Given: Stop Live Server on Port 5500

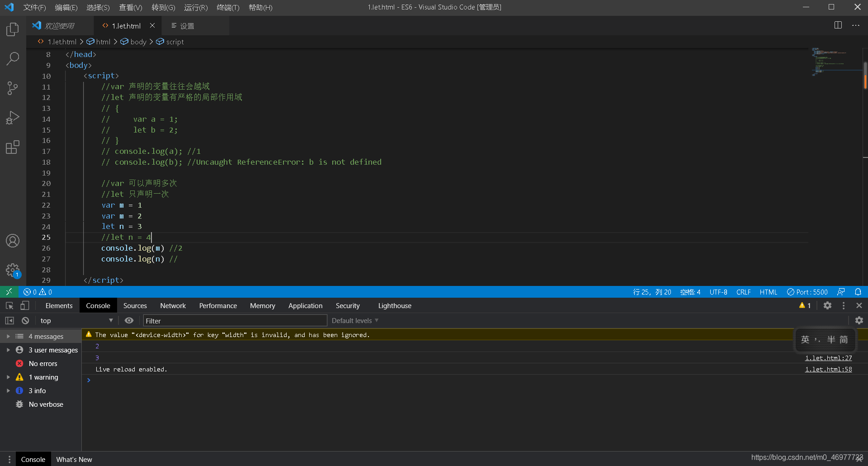Looking at the screenshot, I should coord(807,292).
